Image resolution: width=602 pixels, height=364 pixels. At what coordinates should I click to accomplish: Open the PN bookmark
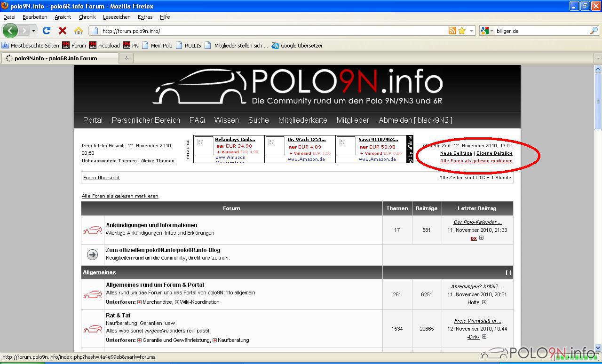tap(131, 46)
